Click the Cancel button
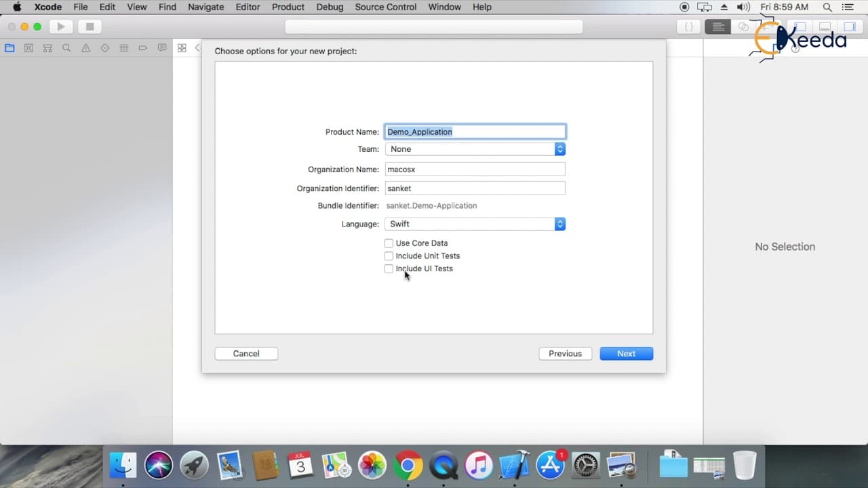Screen dimensions: 868x488 pyautogui.click(x=246, y=353)
